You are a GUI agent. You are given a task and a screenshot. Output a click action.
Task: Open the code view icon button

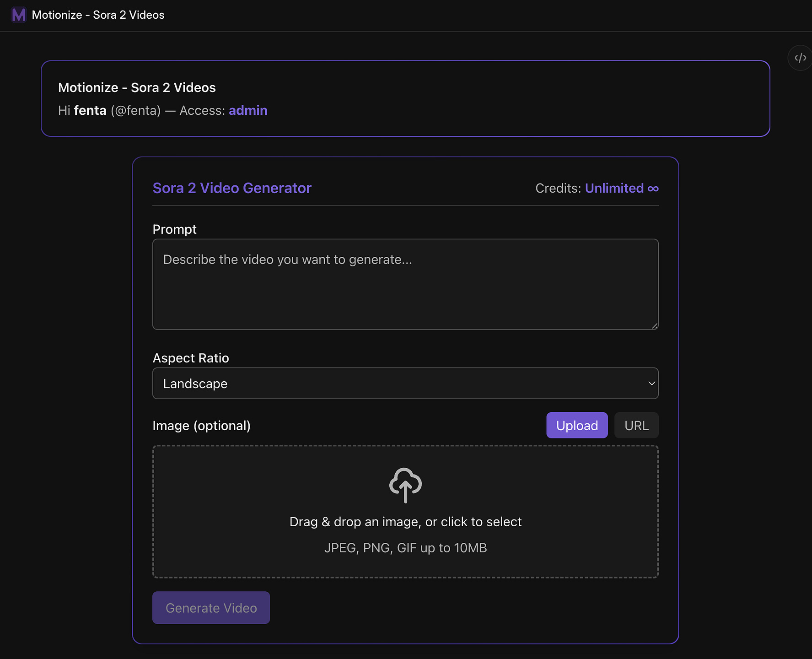point(800,58)
